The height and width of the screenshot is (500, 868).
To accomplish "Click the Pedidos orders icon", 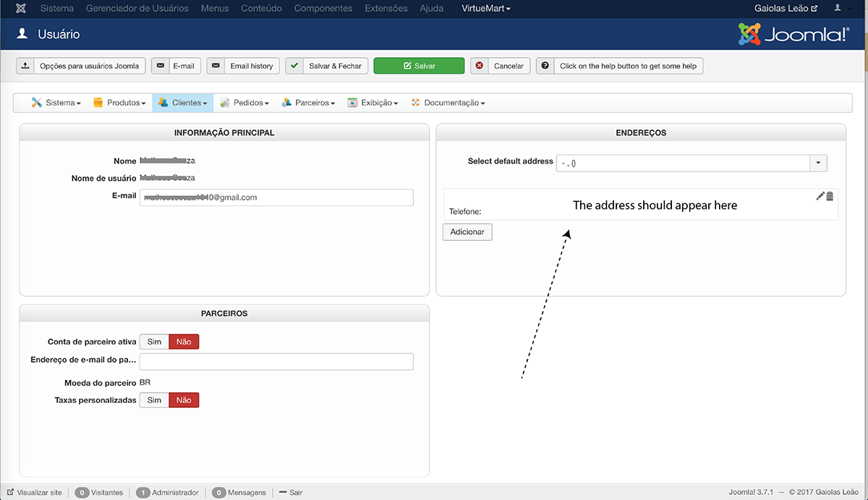I will pyautogui.click(x=225, y=103).
